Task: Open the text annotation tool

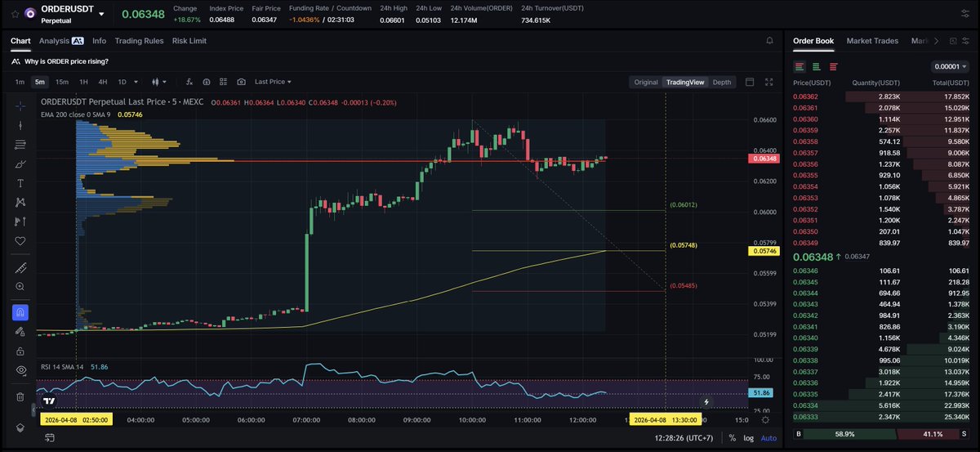Action: tap(20, 182)
